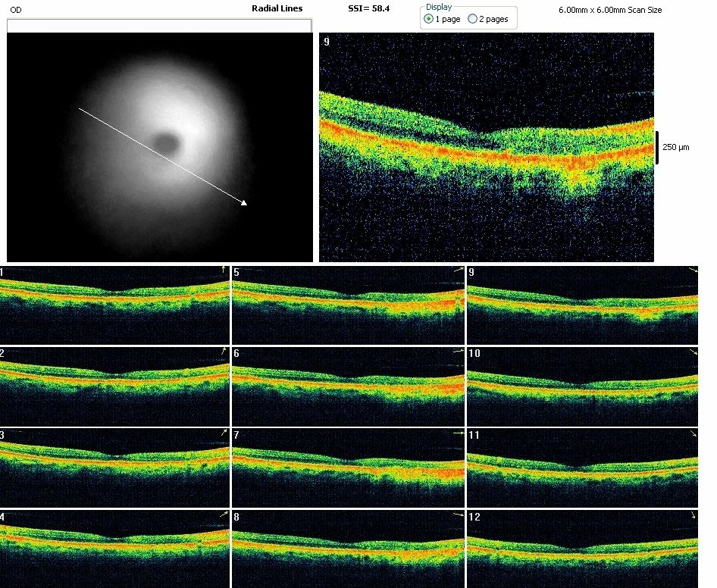Open radial scan thumbnail number 2
The width and height of the screenshot is (717, 588).
click(x=114, y=385)
